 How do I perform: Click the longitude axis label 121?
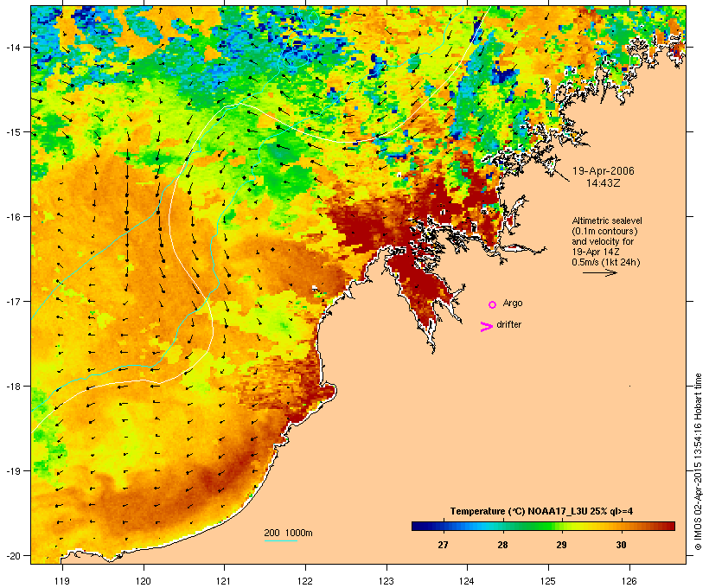point(224,581)
